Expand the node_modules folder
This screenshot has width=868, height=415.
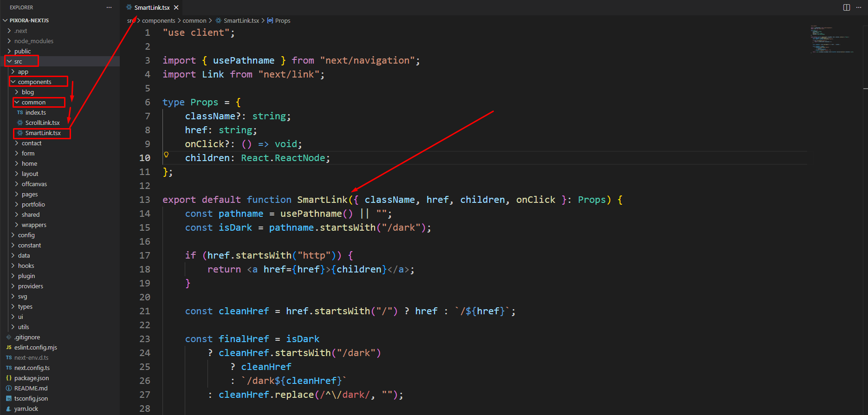(9, 41)
